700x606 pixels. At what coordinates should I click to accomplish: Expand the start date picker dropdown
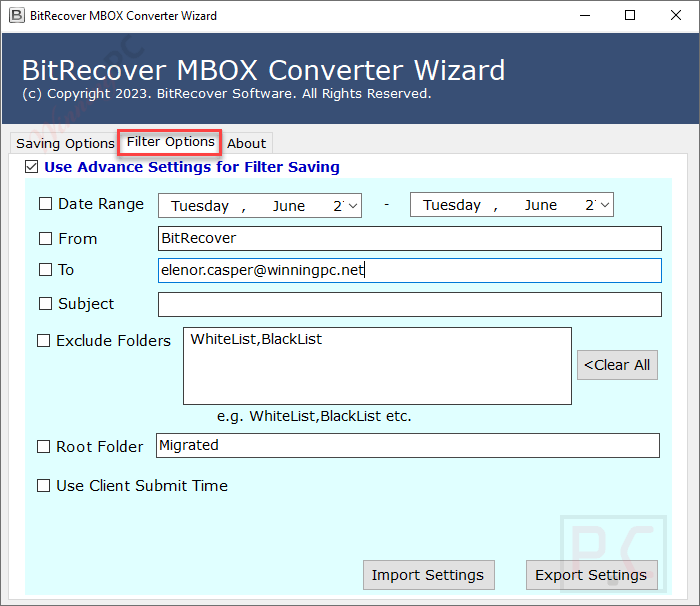(x=353, y=206)
